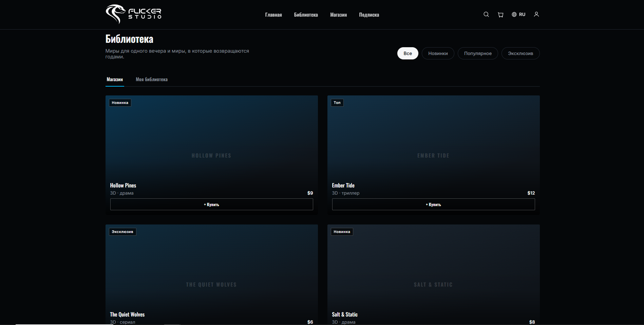Open the search magnifier icon

pyautogui.click(x=486, y=14)
